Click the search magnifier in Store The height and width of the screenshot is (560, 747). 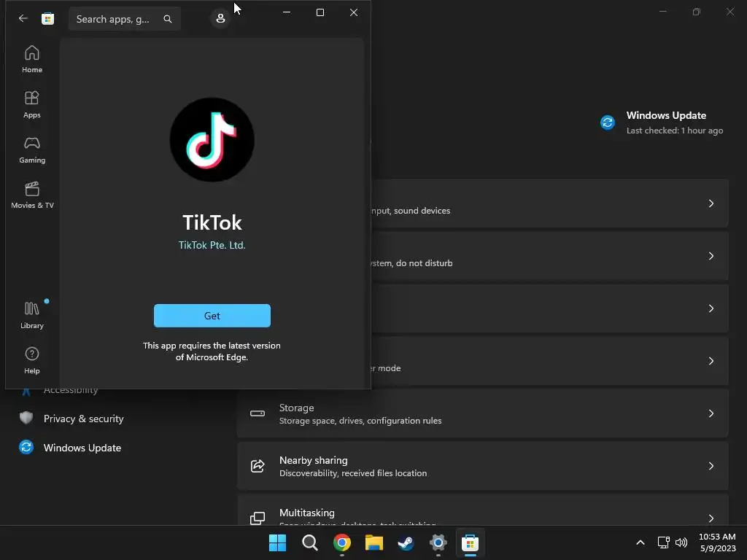click(168, 18)
